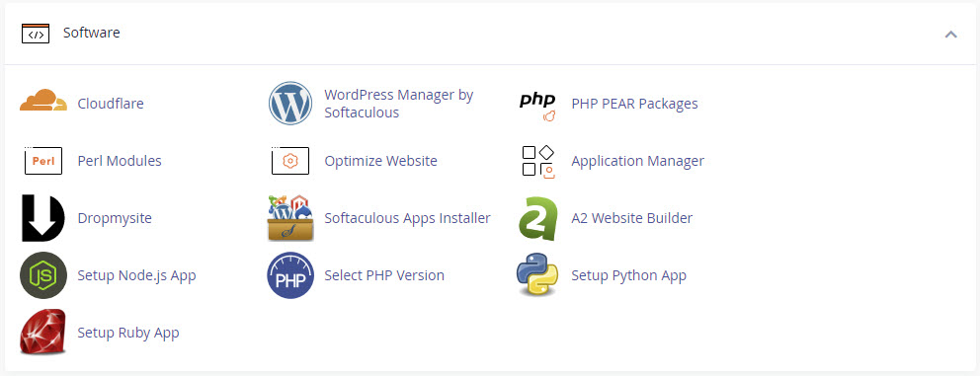
Task: Open the Setup Node.js App link
Action: point(137,275)
